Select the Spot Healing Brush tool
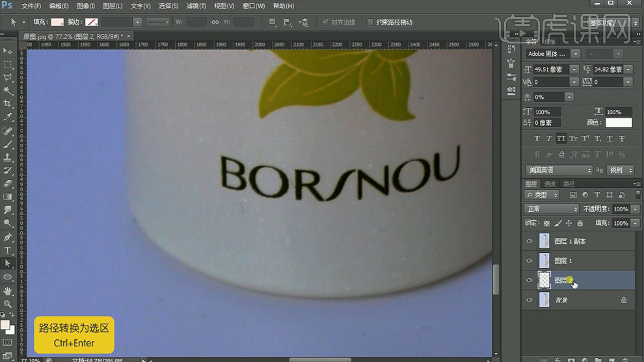Viewport: 644px width, 362px height. coord(7,131)
